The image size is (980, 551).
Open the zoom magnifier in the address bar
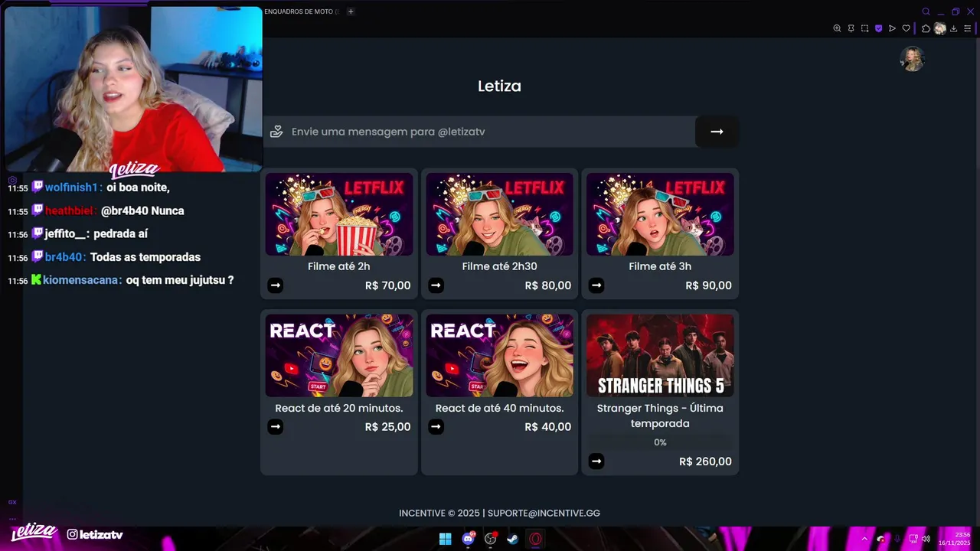point(837,28)
